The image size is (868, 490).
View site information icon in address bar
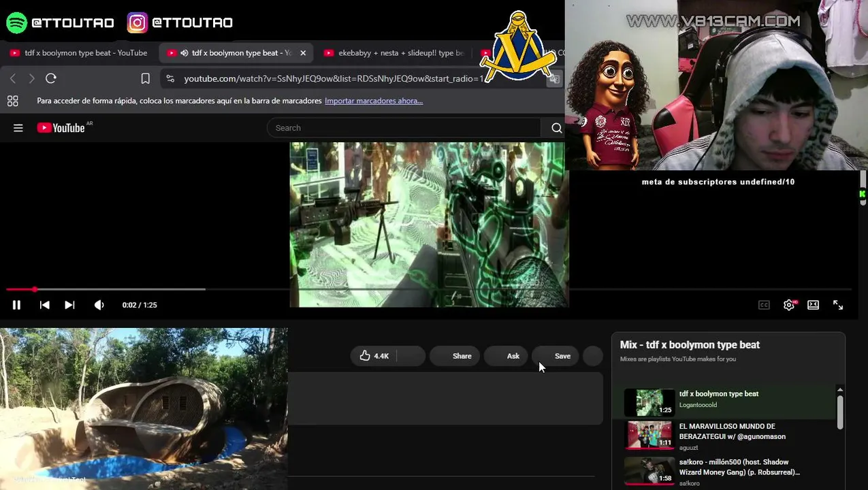click(x=170, y=78)
